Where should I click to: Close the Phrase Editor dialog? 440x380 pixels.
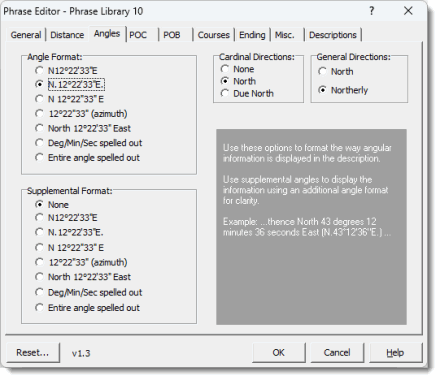coord(408,11)
